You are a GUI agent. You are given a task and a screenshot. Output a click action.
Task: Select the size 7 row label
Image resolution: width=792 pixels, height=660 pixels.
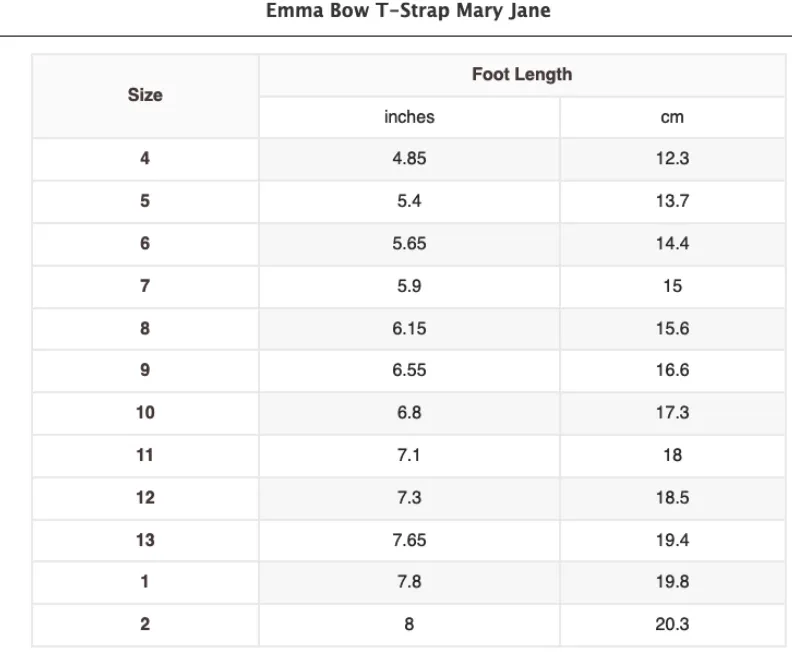(x=145, y=286)
